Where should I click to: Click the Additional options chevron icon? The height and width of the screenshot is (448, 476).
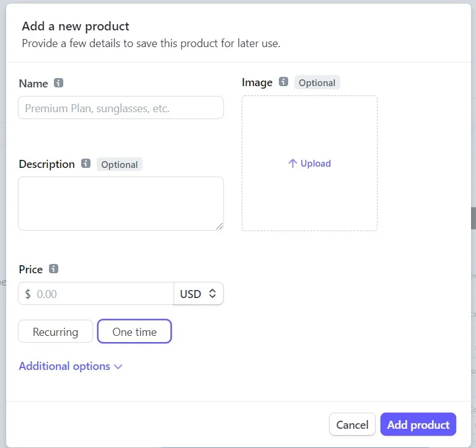click(x=118, y=367)
